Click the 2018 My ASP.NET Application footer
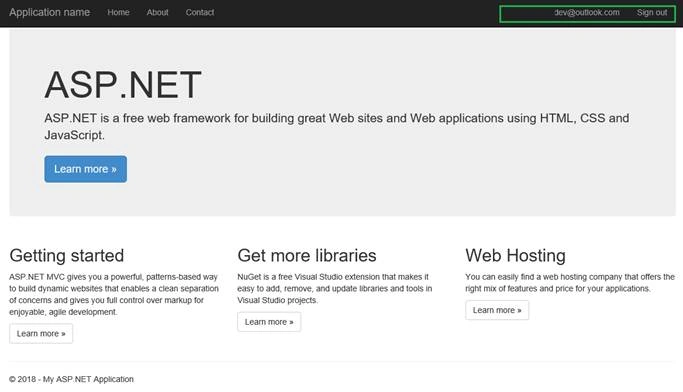The height and width of the screenshot is (392, 683). [x=71, y=379]
